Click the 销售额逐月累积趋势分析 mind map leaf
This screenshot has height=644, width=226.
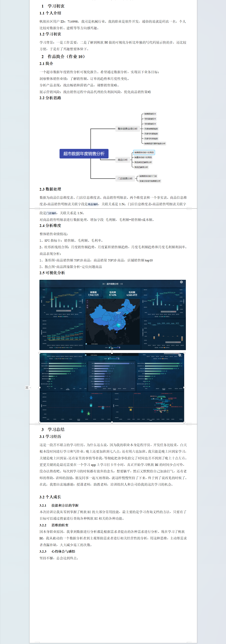click(155, 143)
